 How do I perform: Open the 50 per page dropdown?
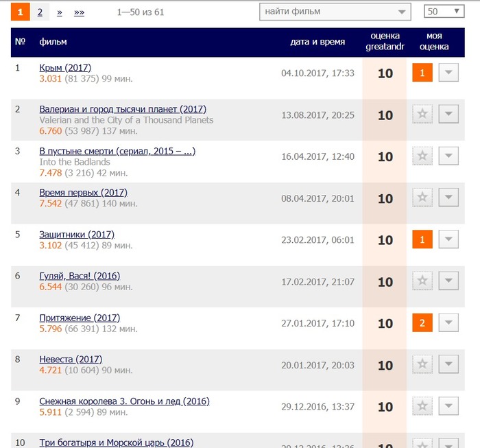coord(444,12)
